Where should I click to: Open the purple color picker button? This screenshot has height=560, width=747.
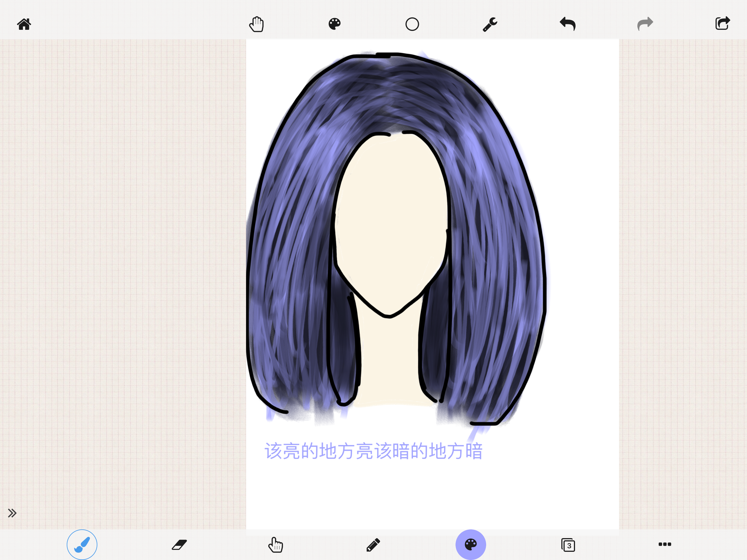pos(471,544)
